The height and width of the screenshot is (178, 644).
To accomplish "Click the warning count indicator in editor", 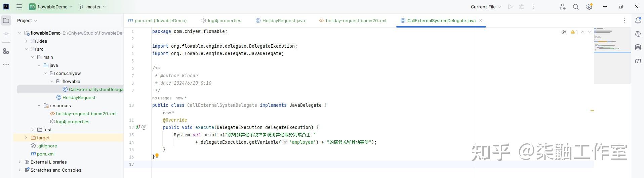I will coord(574,32).
